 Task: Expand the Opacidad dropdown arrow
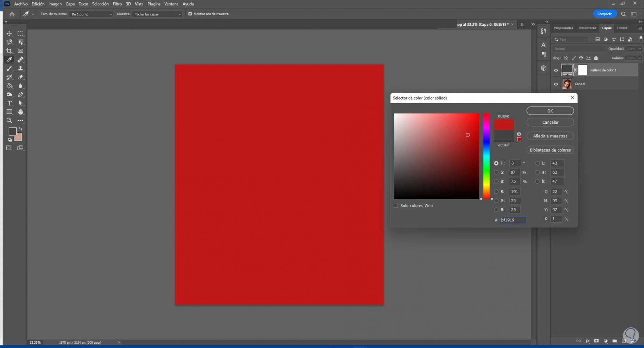[639, 49]
